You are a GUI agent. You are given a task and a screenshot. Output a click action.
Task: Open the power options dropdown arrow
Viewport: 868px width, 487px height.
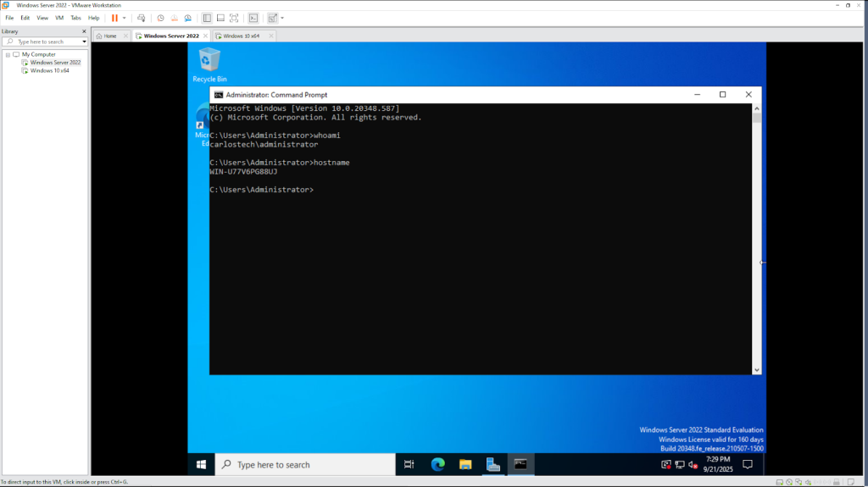click(x=124, y=18)
